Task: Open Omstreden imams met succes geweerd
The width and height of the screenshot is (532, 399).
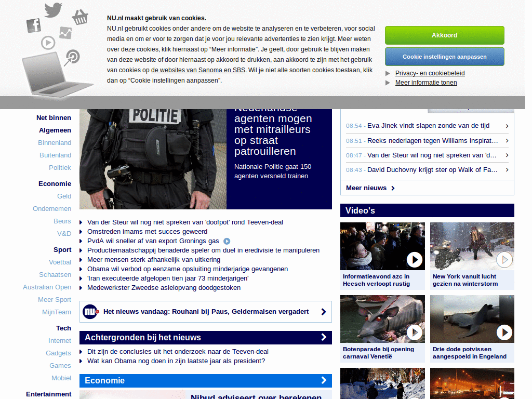Action: 147,232
